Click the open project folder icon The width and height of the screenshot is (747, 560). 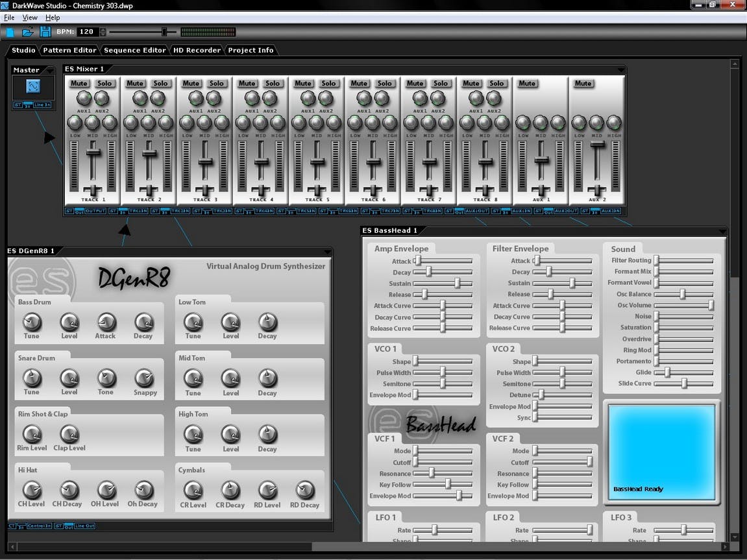[x=28, y=32]
